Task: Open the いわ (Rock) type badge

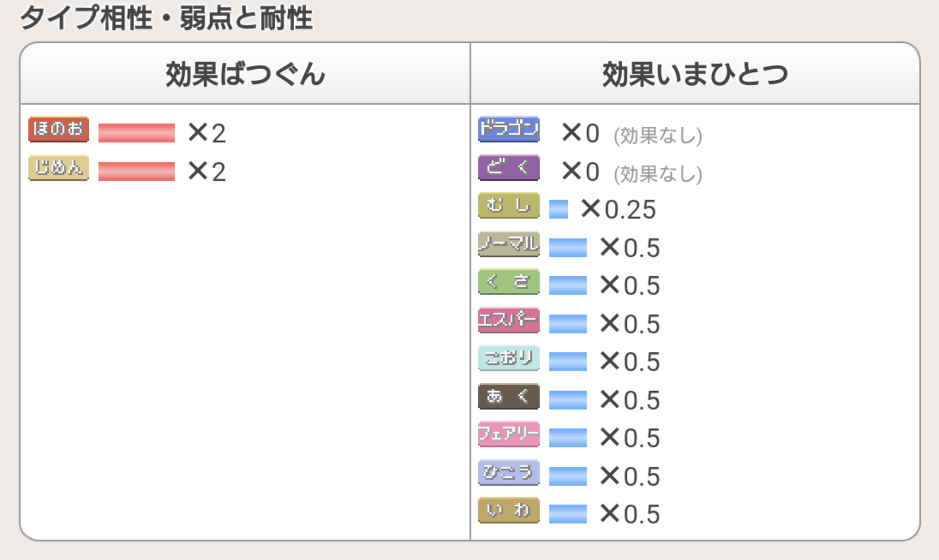Action: point(508,510)
